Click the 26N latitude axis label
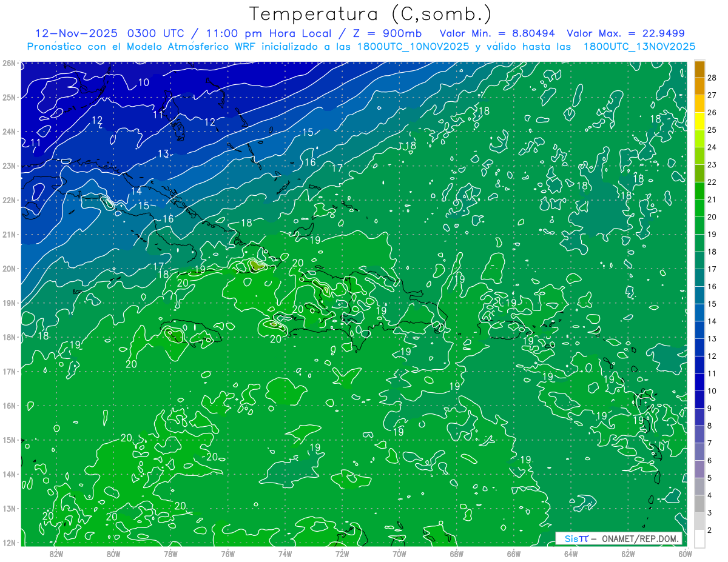Image resolution: width=728 pixels, height=562 pixels. (9, 63)
